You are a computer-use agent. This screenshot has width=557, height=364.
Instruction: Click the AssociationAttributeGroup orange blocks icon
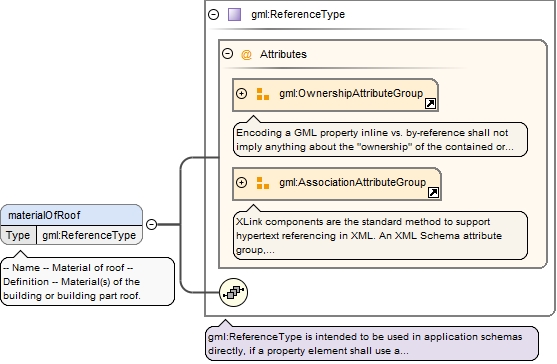[x=263, y=183]
